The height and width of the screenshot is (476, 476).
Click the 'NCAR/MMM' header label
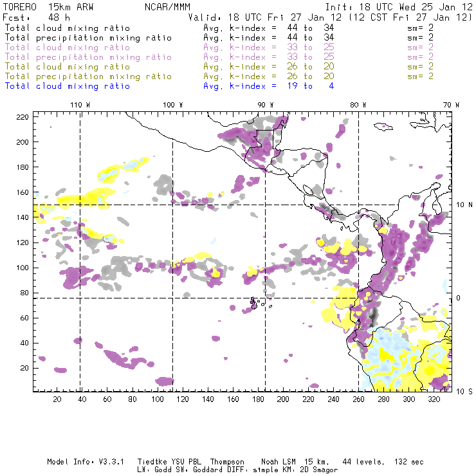point(167,7)
